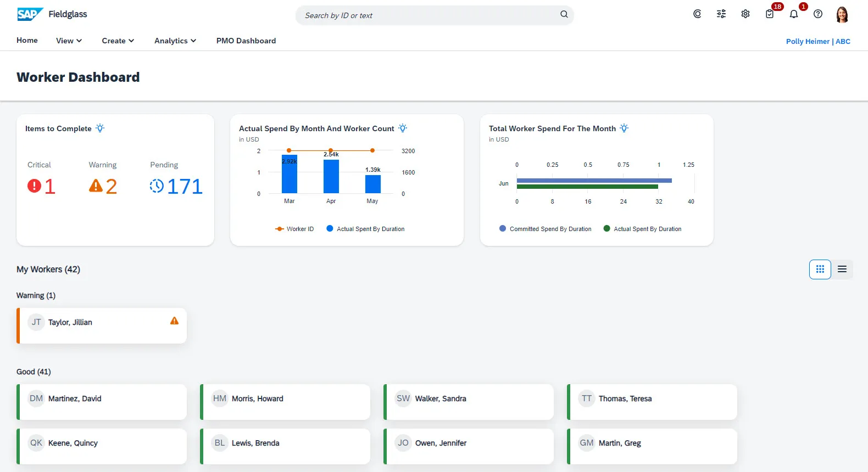
Task: Open Lewis, Brenda worker card
Action: (x=285, y=446)
